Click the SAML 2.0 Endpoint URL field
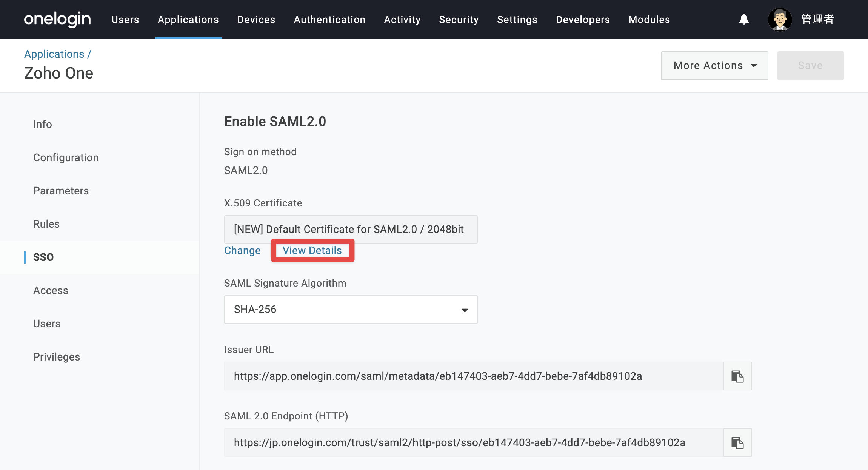 tap(474, 442)
